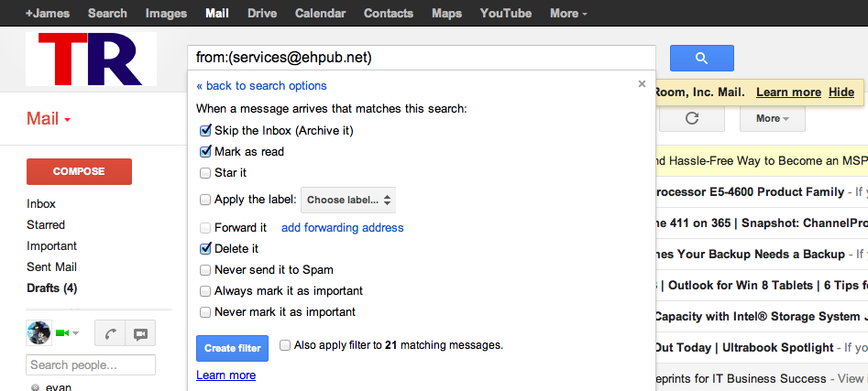Open email Outlook for Win 8 Tablets

point(761,286)
